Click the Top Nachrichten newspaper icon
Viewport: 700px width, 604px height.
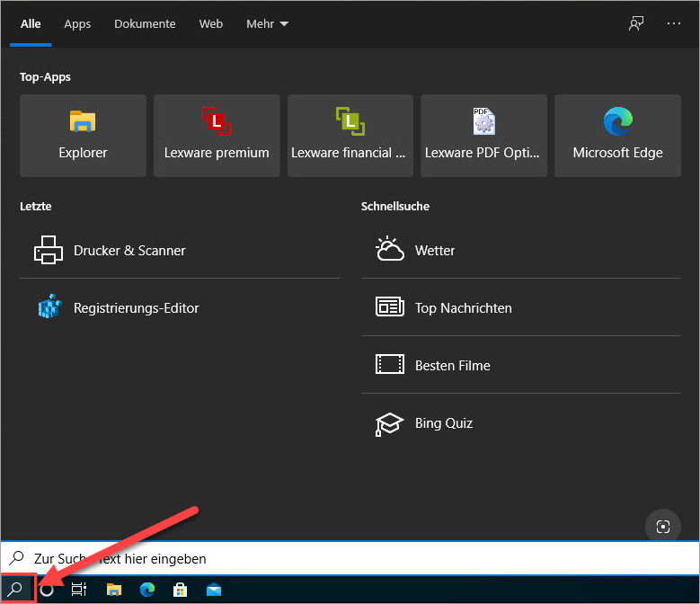(x=389, y=306)
